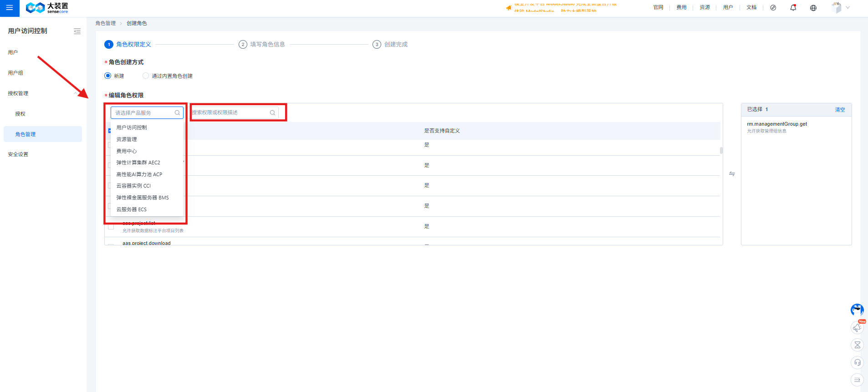The width and height of the screenshot is (868, 392).
Task: Choose 云容器实例 CCI option
Action: [x=147, y=186]
